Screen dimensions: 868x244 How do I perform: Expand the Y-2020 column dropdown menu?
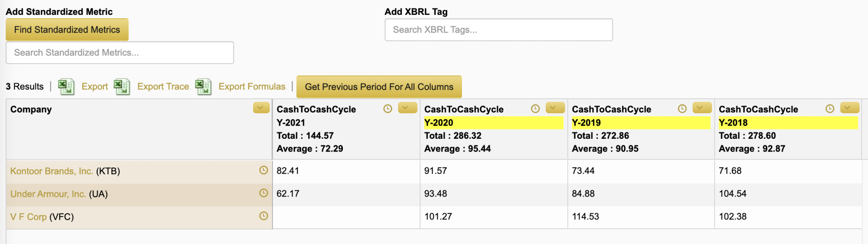coord(555,108)
